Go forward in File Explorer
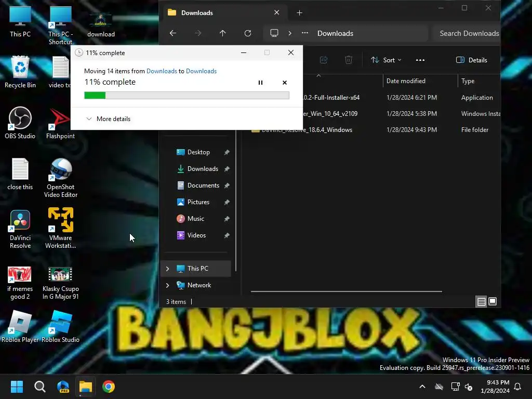 198,33
